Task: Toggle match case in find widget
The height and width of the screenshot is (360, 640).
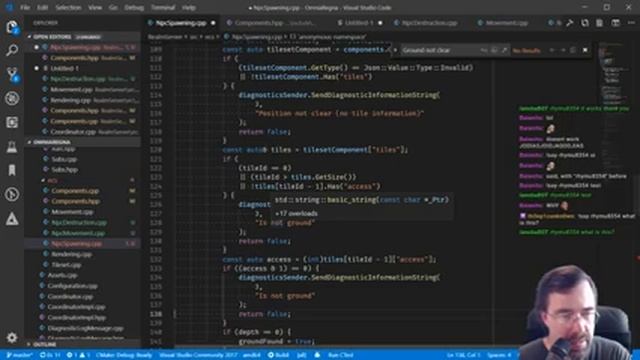Action: [x=484, y=50]
